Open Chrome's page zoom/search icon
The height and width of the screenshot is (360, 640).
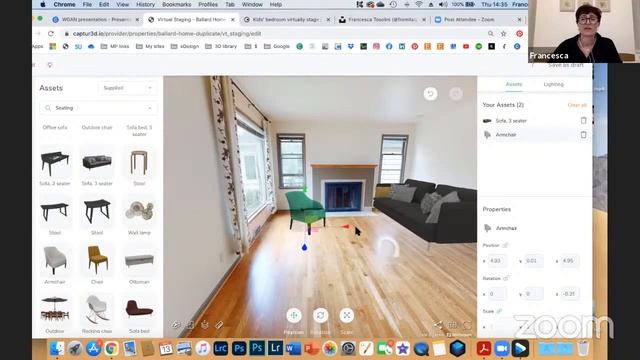[x=491, y=33]
